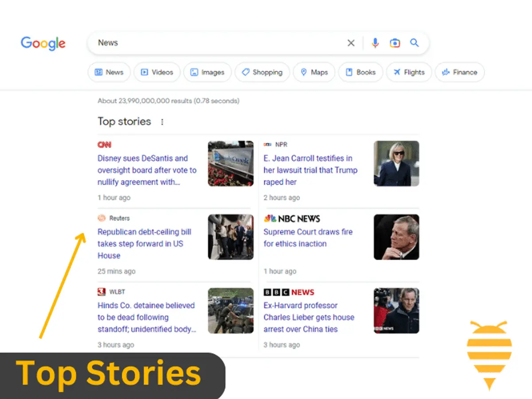Image resolution: width=532 pixels, height=399 pixels.
Task: Switch to the Shopping filter tab
Action: tap(262, 72)
